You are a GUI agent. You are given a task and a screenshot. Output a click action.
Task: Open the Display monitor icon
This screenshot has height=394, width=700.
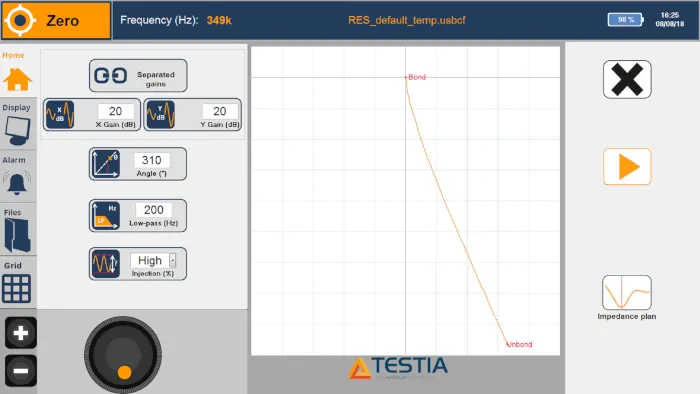click(x=17, y=131)
